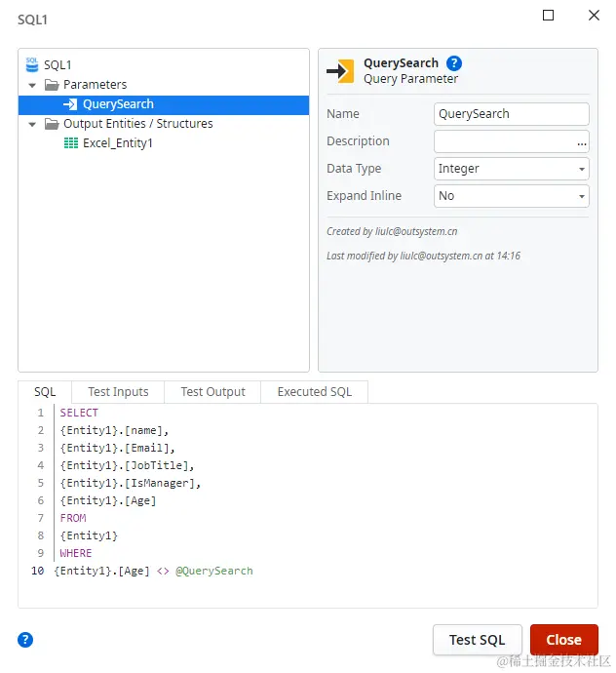Click the Expand Inline label
The width and height of the screenshot is (616, 673).
click(x=365, y=196)
